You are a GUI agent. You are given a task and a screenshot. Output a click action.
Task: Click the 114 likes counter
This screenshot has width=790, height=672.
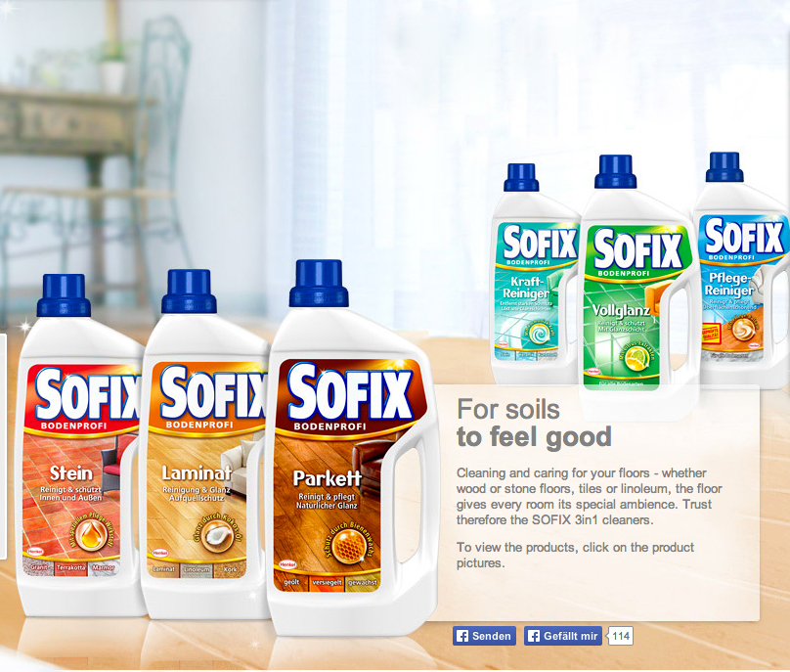[620, 636]
